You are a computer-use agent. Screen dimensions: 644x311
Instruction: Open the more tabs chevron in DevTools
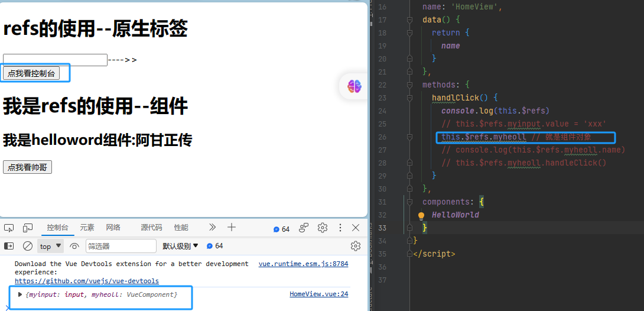212,227
